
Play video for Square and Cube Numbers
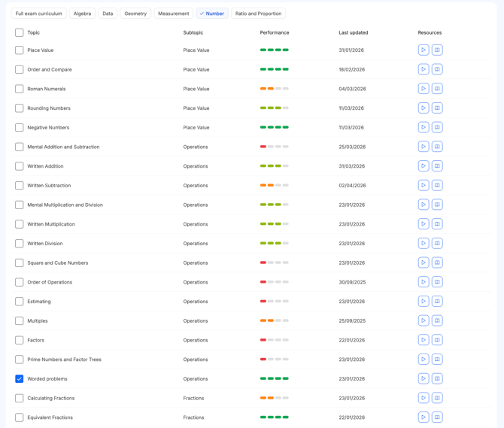[424, 263]
